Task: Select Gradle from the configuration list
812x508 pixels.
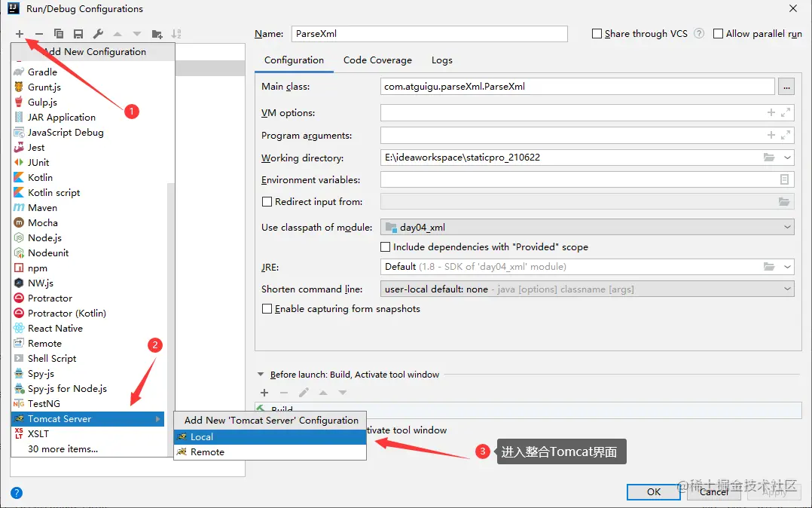Action: click(x=87, y=72)
